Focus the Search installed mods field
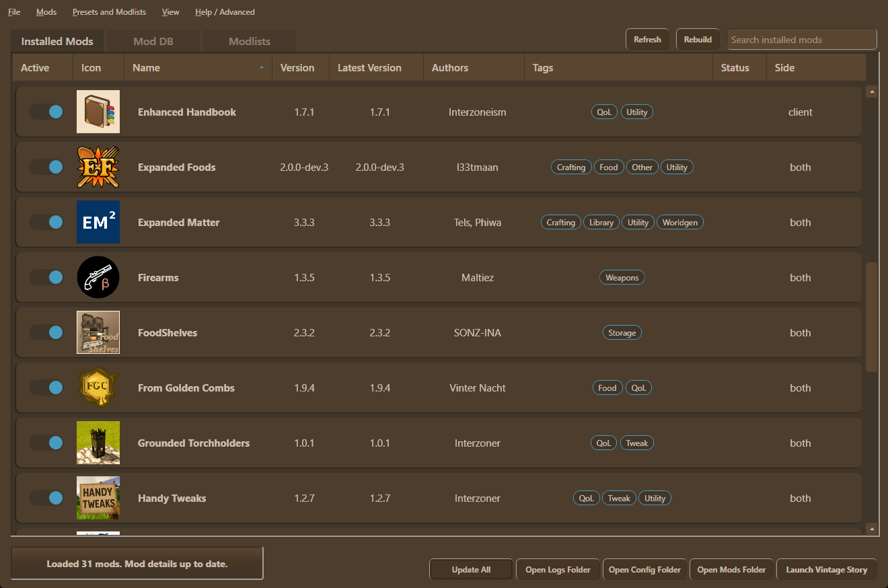 [x=801, y=40]
